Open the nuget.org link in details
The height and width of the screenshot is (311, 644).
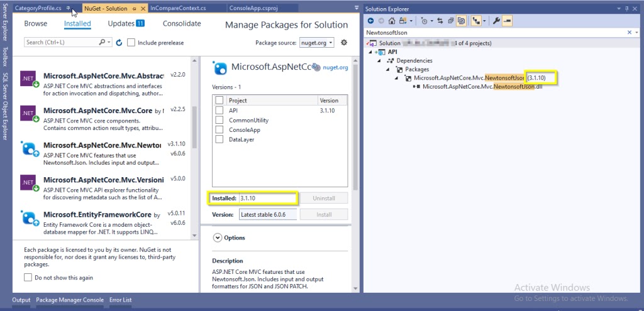pyautogui.click(x=335, y=68)
